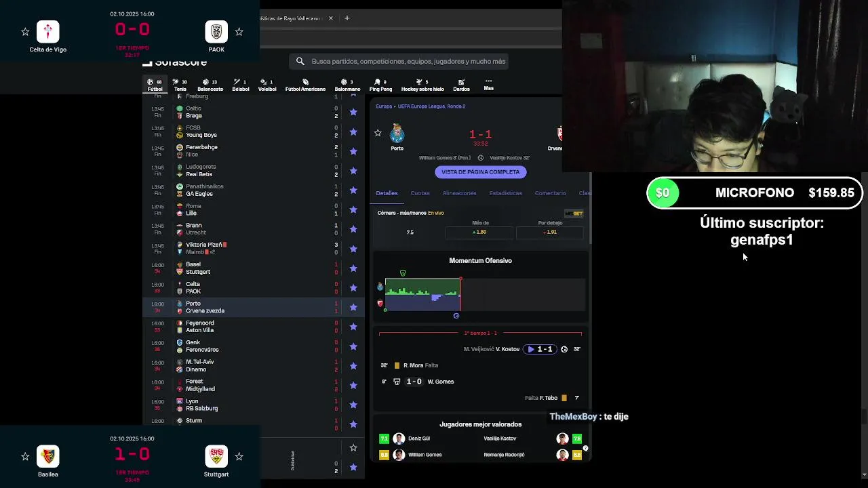Click the Stuttgart crest in bottom widget
The image size is (868, 488).
pos(216,457)
